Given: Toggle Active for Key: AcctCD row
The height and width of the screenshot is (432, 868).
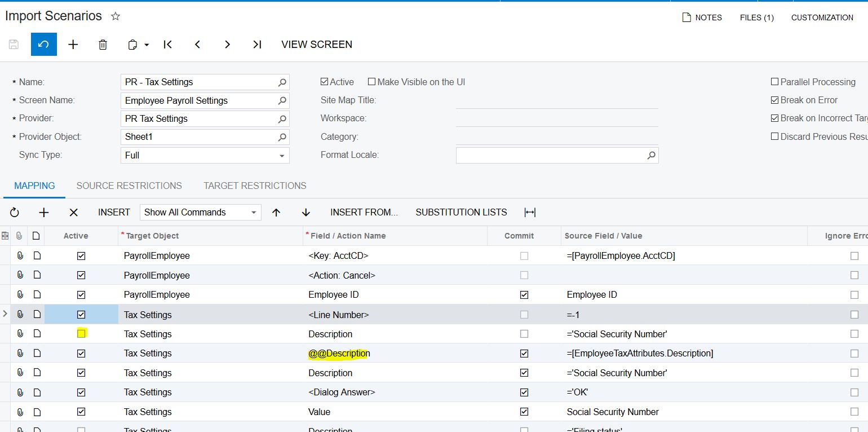Looking at the screenshot, I should 81,256.
